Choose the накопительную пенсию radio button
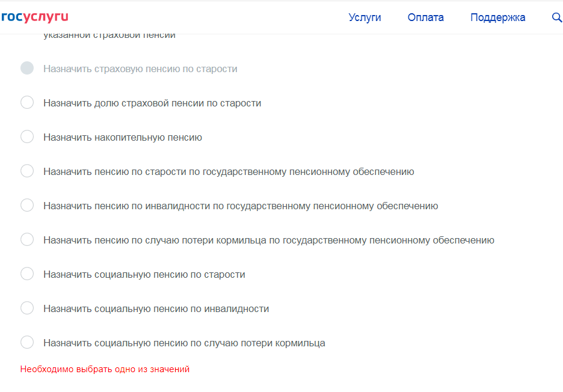The height and width of the screenshot is (392, 563). pos(27,137)
